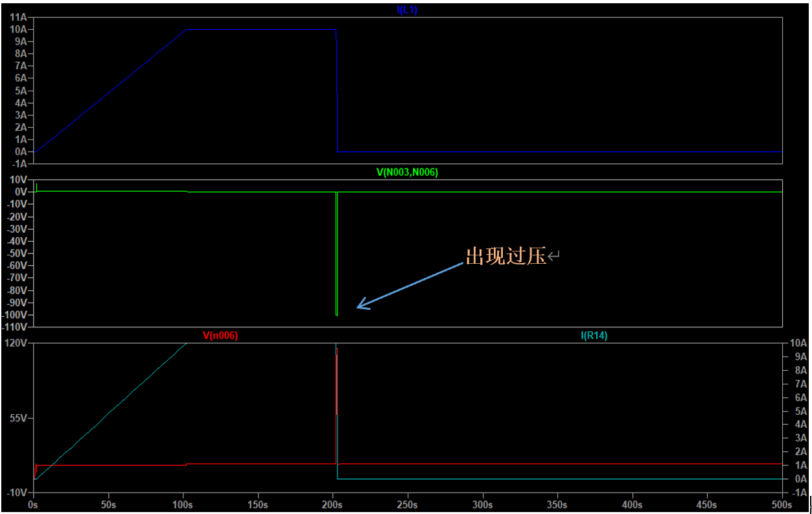Select the green V(N003,N006) trace label
This screenshot has height=514, width=812.
[x=407, y=172]
